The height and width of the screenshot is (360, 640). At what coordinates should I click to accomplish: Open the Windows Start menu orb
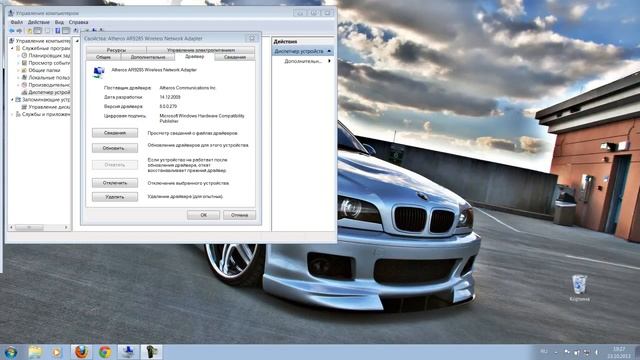pos(11,352)
